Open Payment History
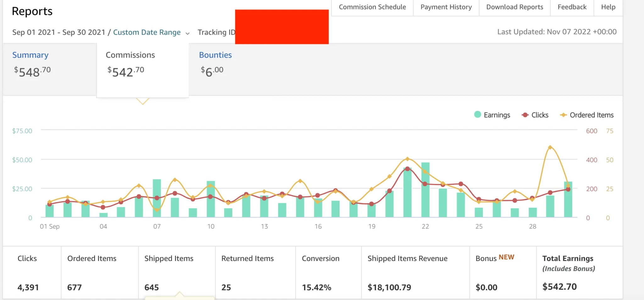644x300 pixels. (446, 7)
